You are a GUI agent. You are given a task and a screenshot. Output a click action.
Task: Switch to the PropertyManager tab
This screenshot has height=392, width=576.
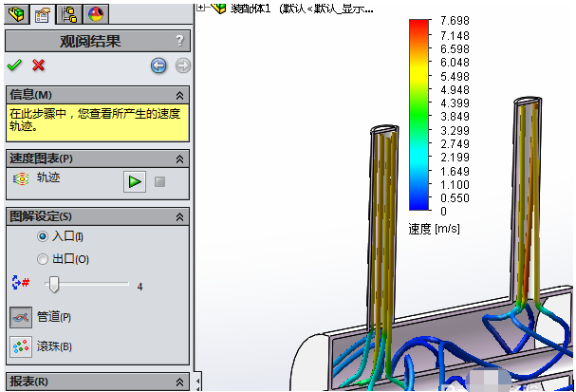tap(43, 14)
